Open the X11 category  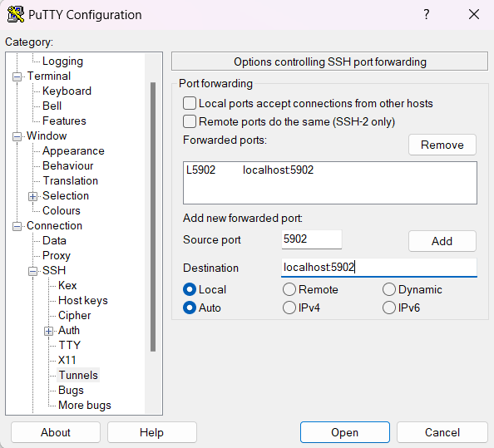point(67,360)
